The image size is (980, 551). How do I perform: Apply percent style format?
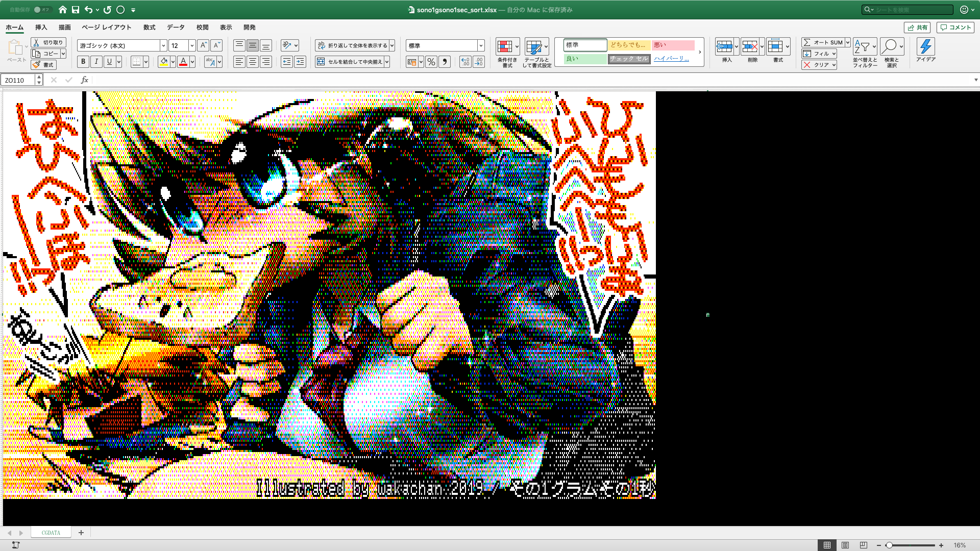click(x=431, y=62)
